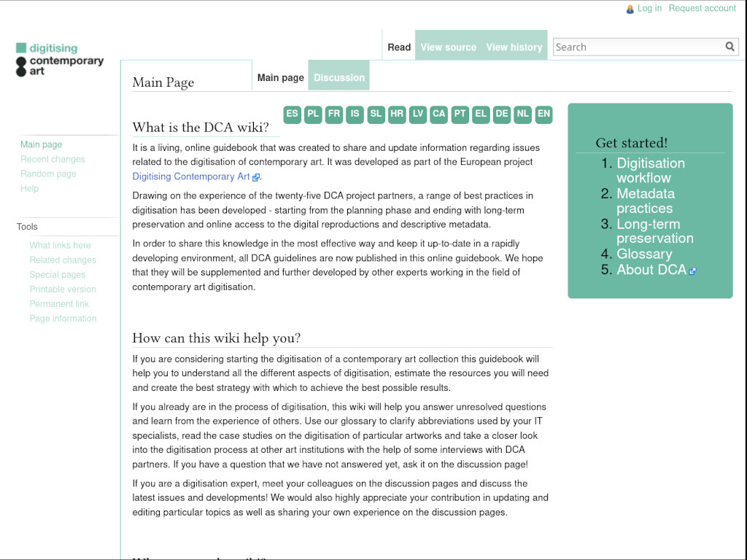Open the Digitising Contemporary Art external link
Screen dimensions: 747x560
point(191,176)
